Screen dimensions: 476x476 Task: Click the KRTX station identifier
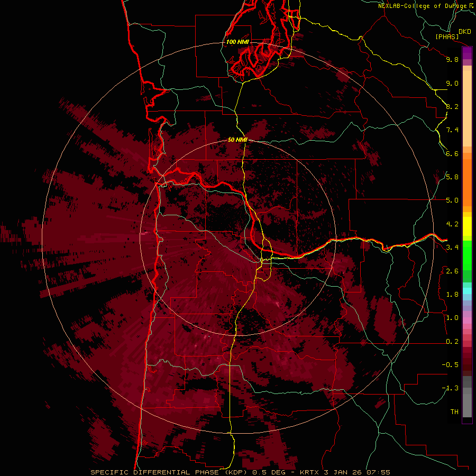(309, 472)
